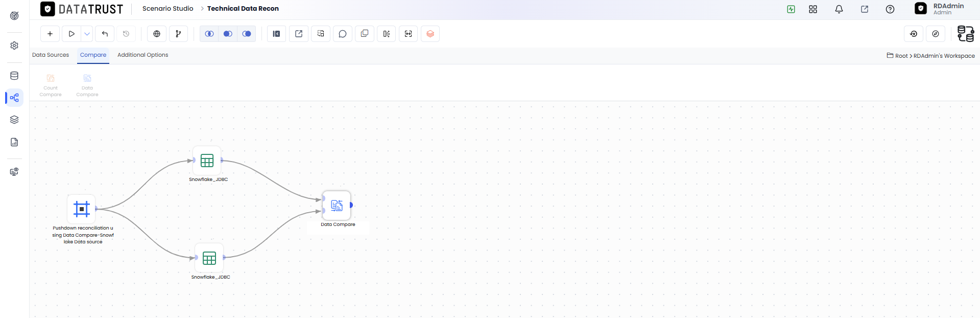This screenshot has width=980, height=318.
Task: Click the Count Compare tool
Action: [51, 85]
